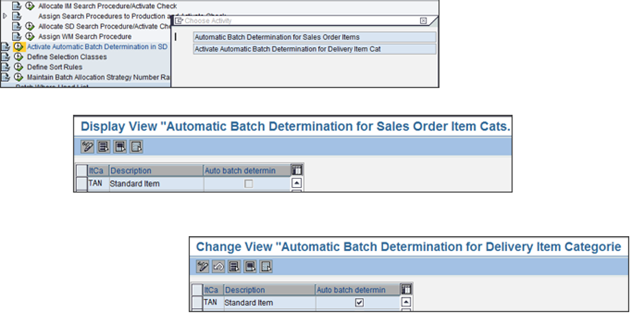Click Choose Activity dialog title icon
The height and width of the screenshot is (325, 644).
178,20
